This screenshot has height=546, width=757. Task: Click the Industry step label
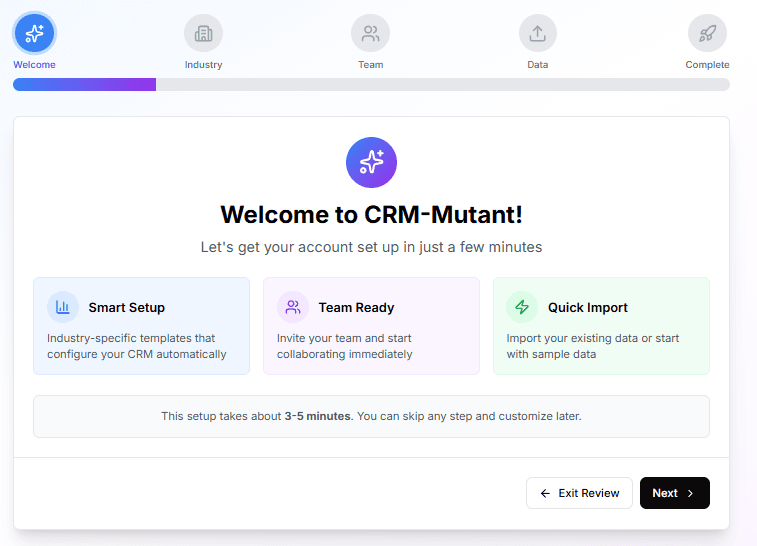[x=203, y=65]
